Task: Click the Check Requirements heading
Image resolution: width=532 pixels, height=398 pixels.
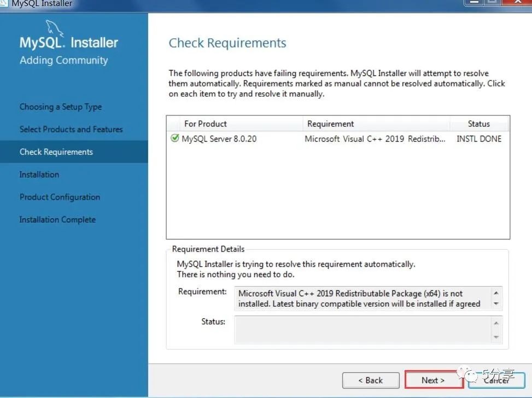Action: coord(227,43)
